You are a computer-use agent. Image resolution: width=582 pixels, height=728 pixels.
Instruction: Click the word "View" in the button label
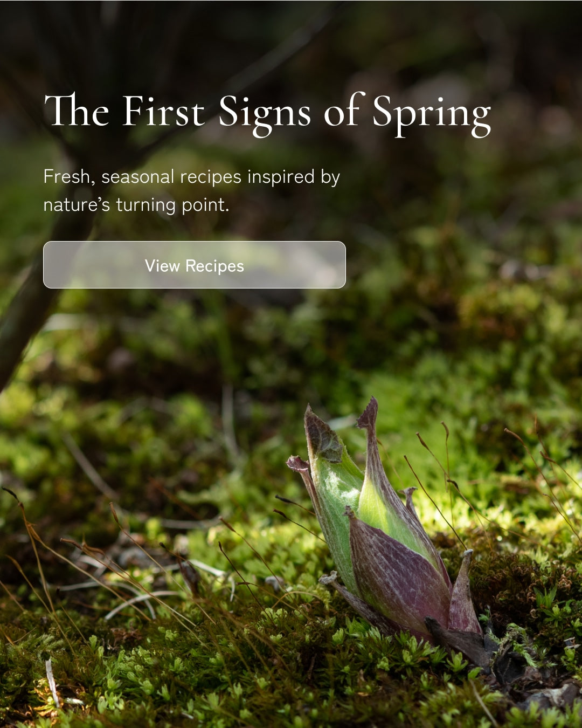coord(162,265)
